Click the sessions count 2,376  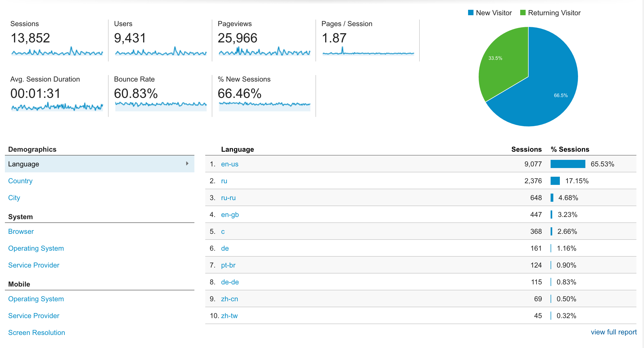[x=533, y=181]
